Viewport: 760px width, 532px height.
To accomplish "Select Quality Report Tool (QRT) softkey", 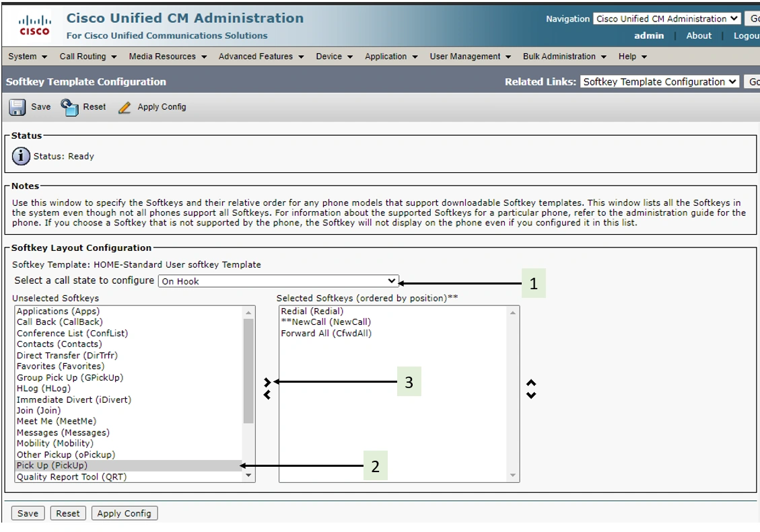I will (x=129, y=477).
